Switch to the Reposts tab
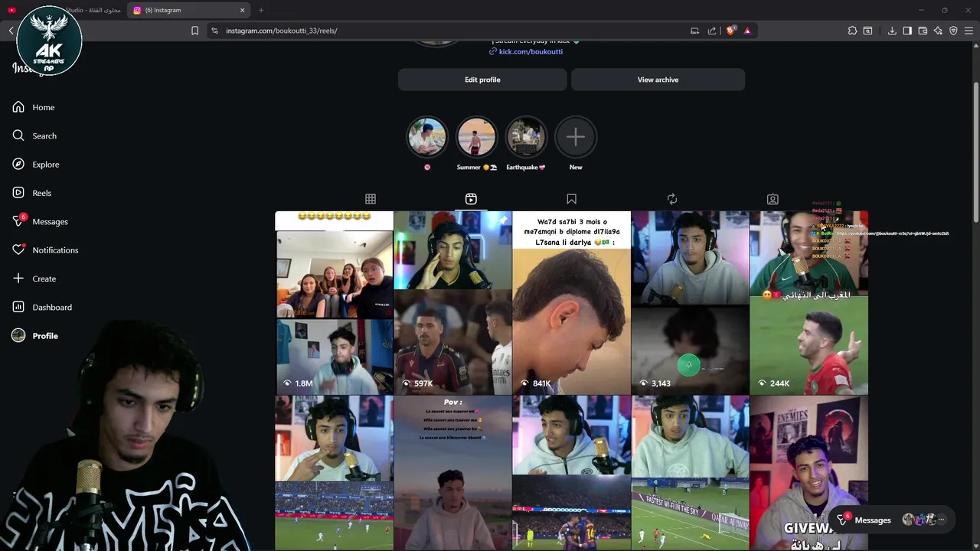The width and height of the screenshot is (980, 551). (672, 199)
